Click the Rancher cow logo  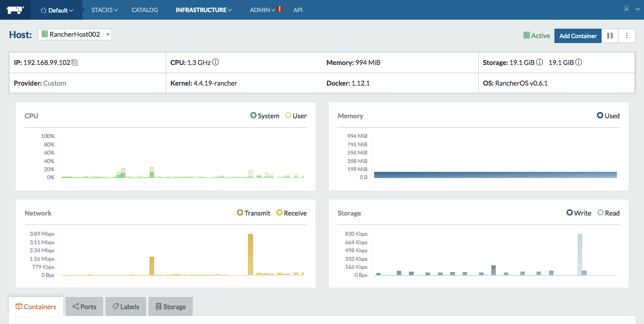click(x=15, y=9)
